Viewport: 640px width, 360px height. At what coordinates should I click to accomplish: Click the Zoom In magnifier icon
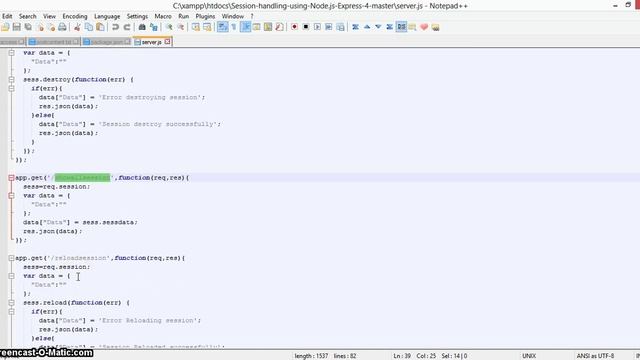169,27
